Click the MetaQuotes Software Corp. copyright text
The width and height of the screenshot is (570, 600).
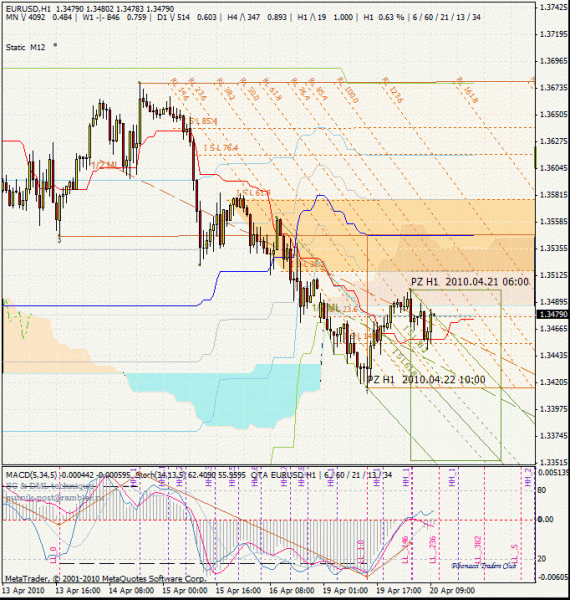pyautogui.click(x=106, y=579)
